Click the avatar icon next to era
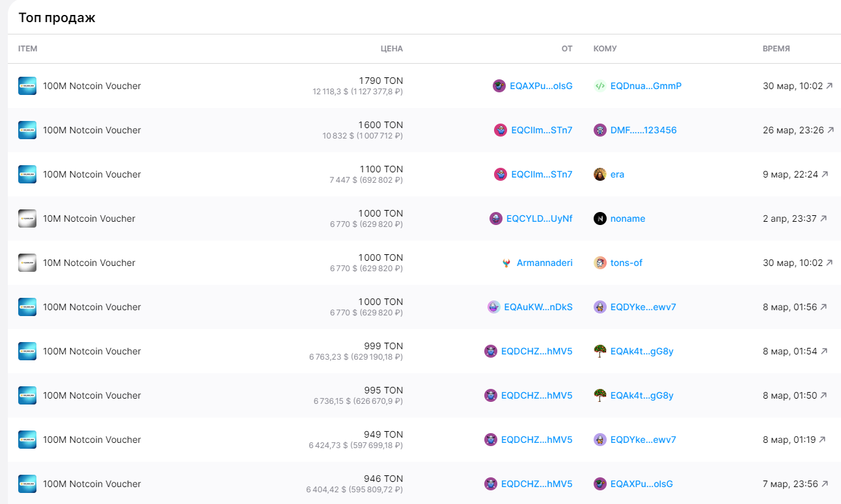 600,174
